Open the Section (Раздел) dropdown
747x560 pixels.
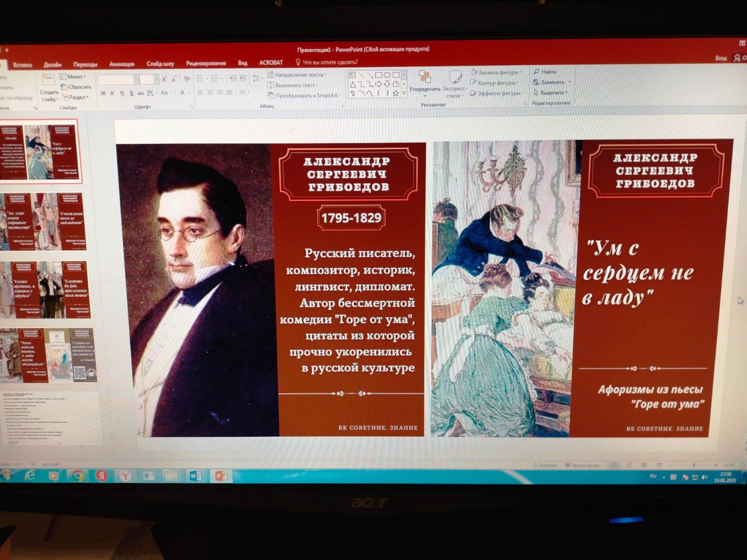click(76, 97)
